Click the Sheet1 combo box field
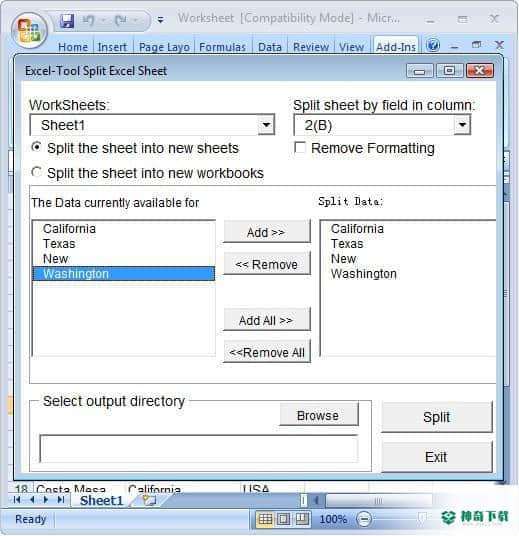 (152, 125)
